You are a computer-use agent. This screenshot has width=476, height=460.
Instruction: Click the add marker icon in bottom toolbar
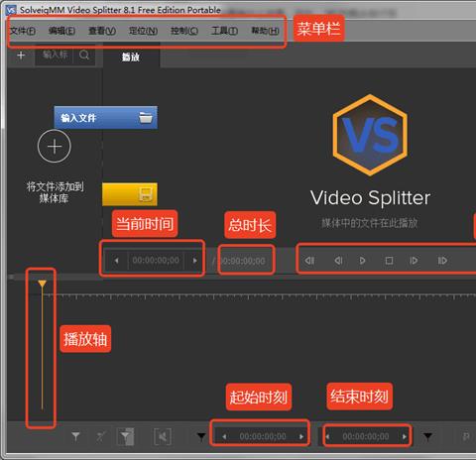click(x=75, y=437)
